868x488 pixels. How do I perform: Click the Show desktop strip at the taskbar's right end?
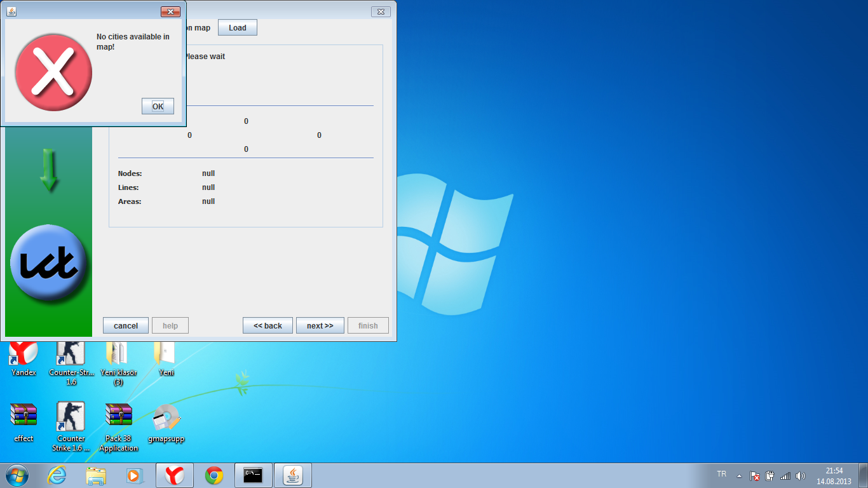tap(864, 475)
